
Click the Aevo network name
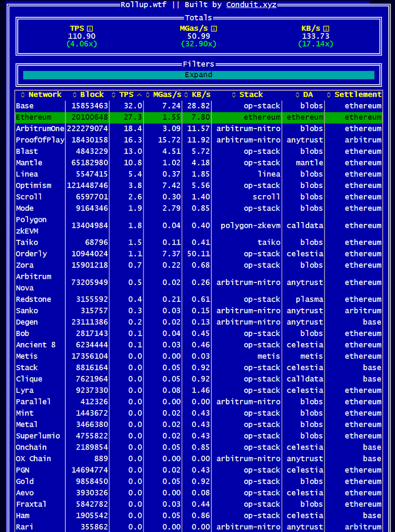[24, 493]
